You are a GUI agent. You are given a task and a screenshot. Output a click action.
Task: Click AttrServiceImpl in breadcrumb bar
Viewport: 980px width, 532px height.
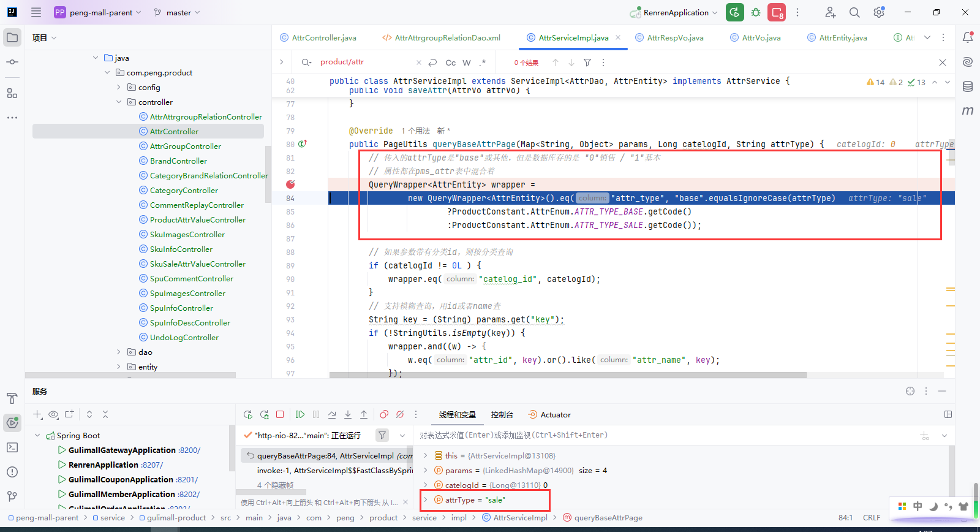[520, 518]
